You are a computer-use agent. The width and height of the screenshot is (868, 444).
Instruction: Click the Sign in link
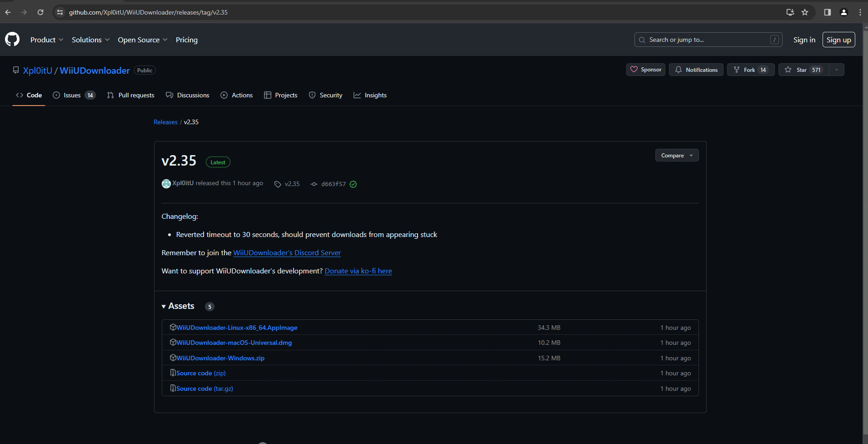pyautogui.click(x=804, y=40)
